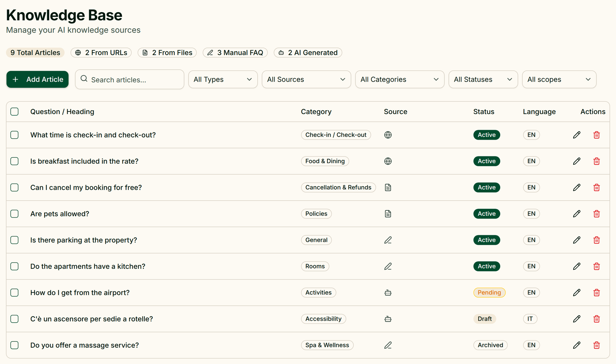
Task: Focus the Search articles field
Action: (130, 79)
